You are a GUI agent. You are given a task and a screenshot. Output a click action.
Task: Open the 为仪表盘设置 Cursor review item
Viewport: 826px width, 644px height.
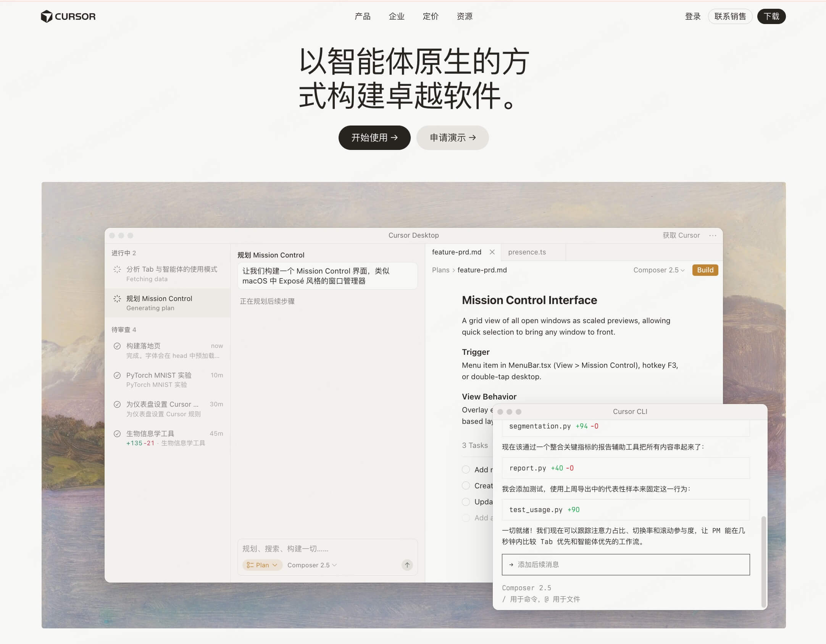pyautogui.click(x=168, y=409)
